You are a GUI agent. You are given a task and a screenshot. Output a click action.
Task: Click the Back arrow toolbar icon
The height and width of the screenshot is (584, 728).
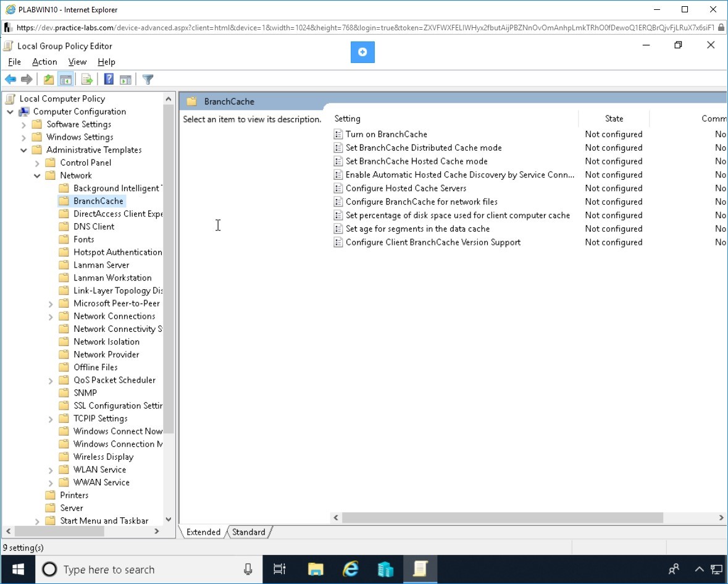(10, 80)
